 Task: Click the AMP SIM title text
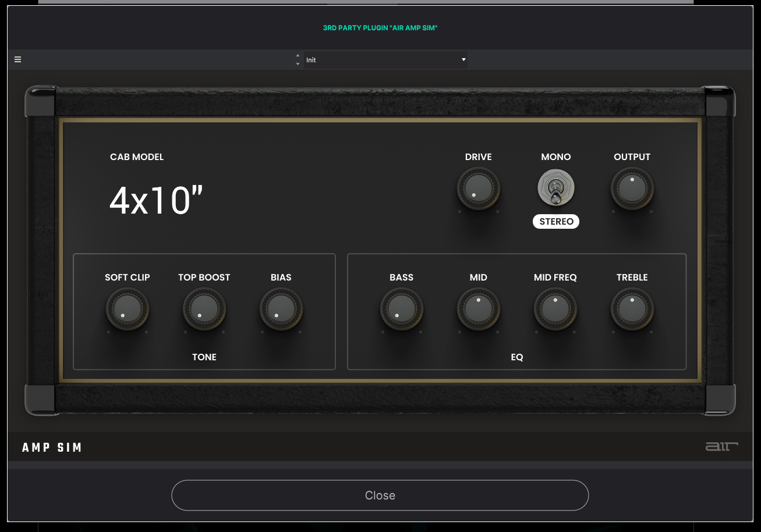tap(52, 448)
